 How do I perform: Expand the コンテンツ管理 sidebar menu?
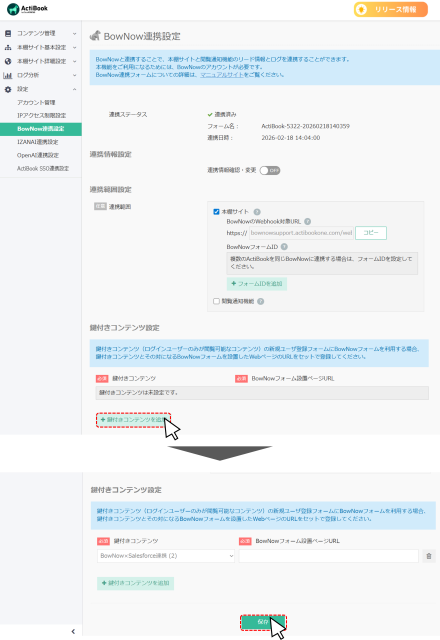click(41, 33)
